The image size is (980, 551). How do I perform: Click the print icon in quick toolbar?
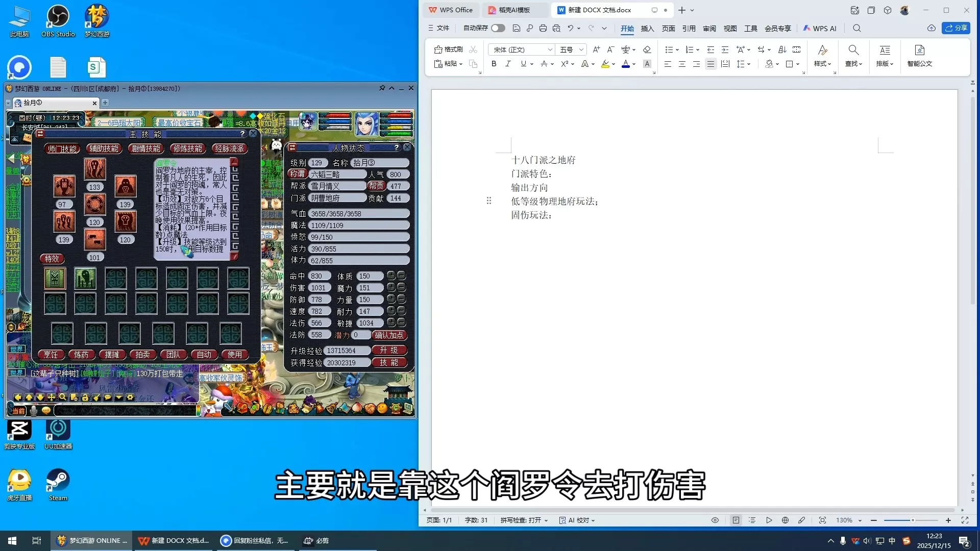point(543,28)
